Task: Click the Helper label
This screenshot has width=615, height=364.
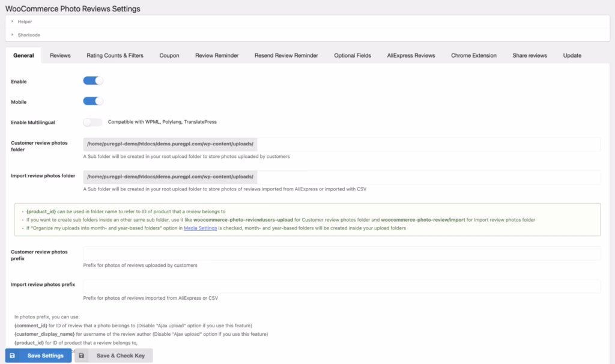Action: 25,22
